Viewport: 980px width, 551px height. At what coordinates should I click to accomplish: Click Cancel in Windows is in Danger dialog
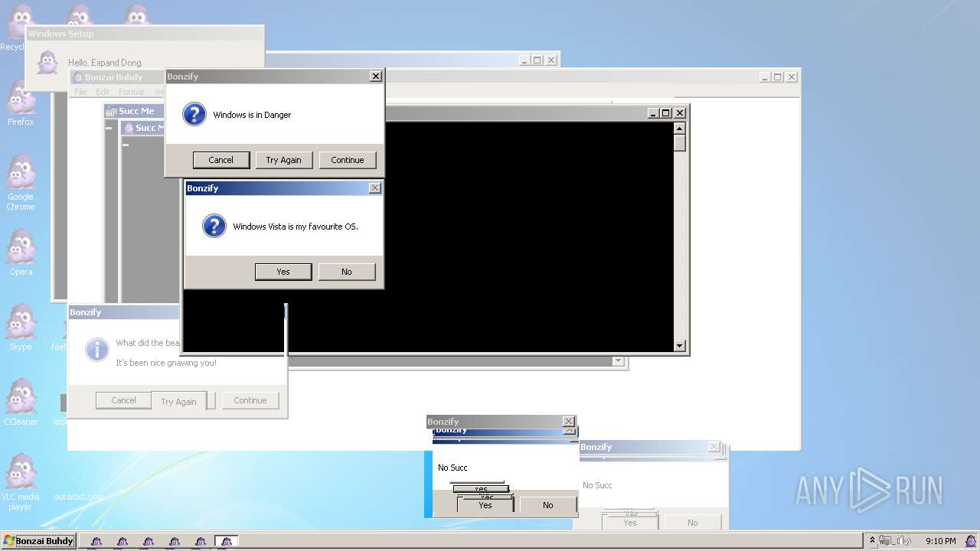pos(220,160)
